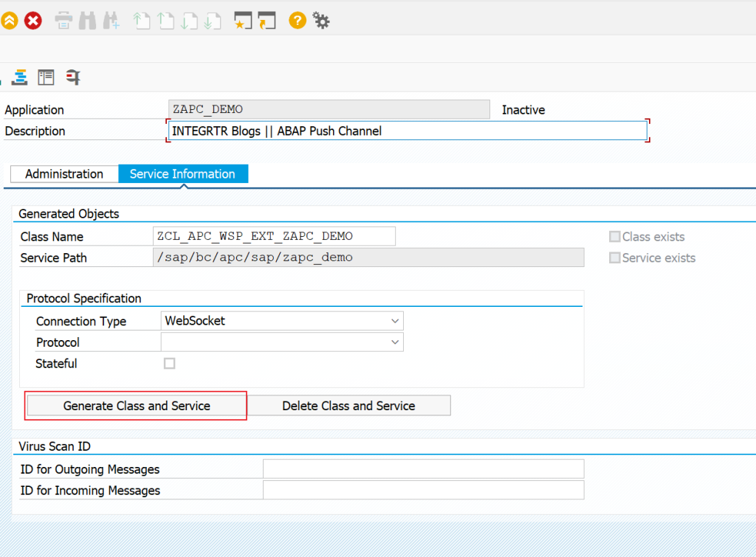Click the Find binoculars icon

coord(86,20)
